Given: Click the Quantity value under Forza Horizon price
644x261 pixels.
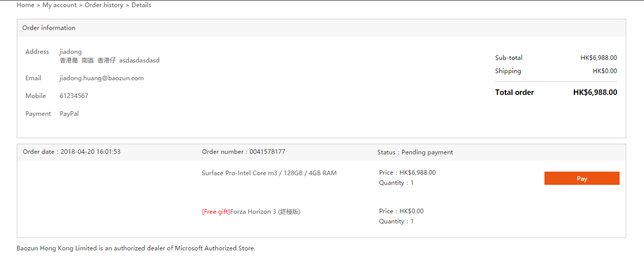Looking at the screenshot, I should tap(412, 221).
